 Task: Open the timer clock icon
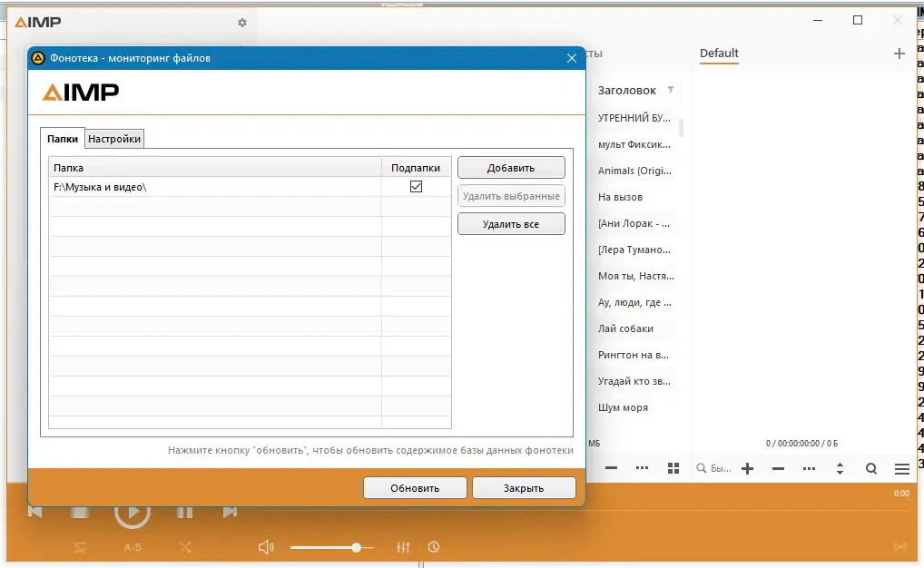click(434, 547)
